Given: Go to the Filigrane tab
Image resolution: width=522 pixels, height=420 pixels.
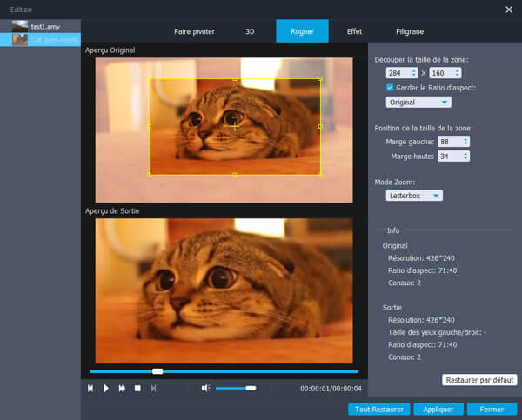Looking at the screenshot, I should (410, 31).
